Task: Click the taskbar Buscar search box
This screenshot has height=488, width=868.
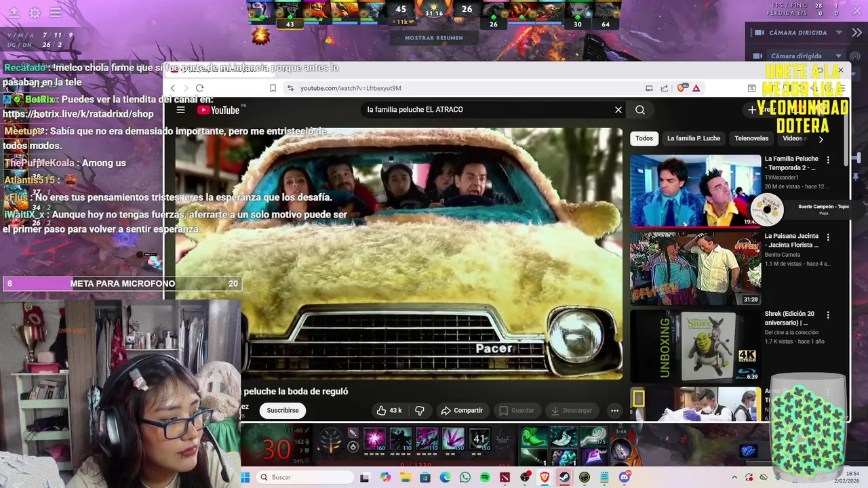Action: click(304, 477)
